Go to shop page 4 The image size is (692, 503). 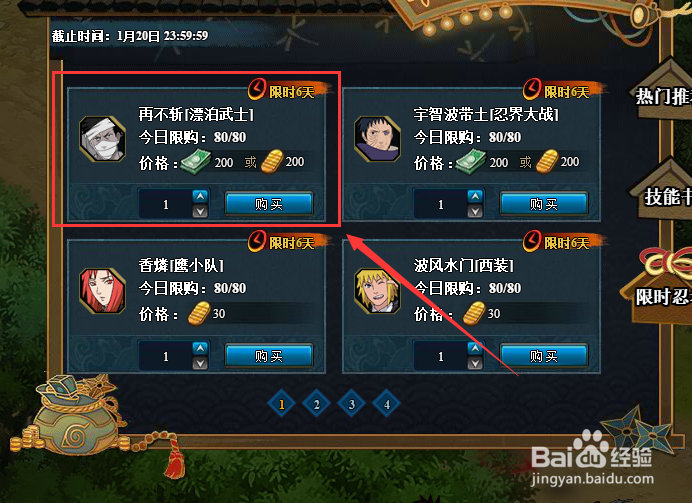click(387, 404)
